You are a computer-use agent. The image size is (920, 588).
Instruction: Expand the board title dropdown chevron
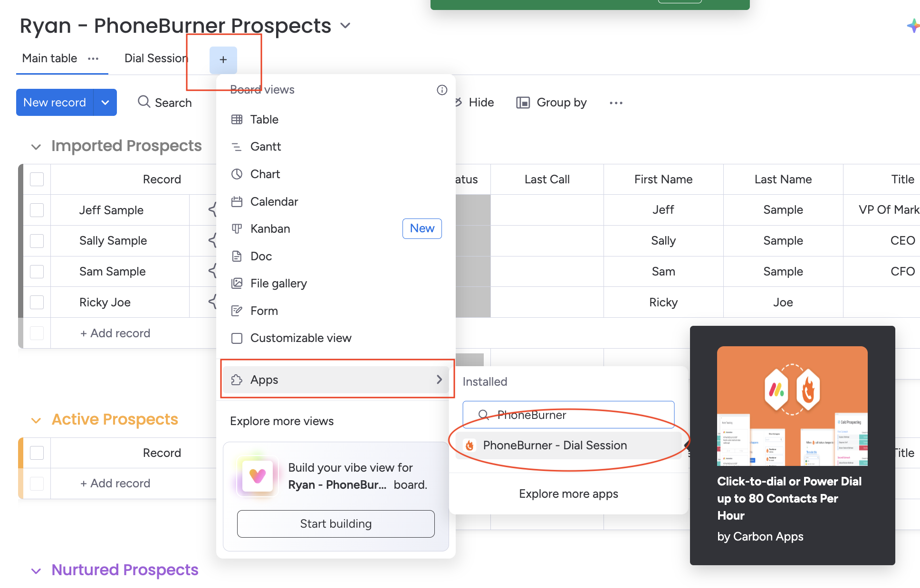tap(345, 26)
